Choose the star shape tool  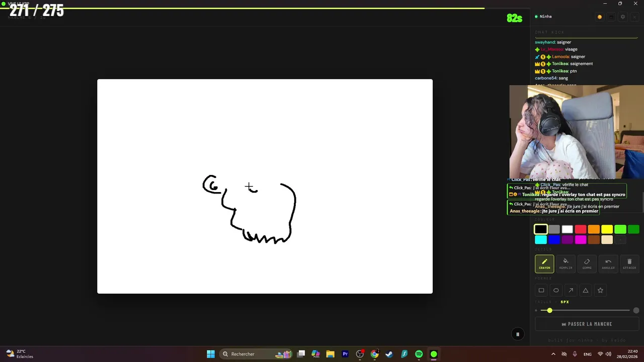[600, 290]
